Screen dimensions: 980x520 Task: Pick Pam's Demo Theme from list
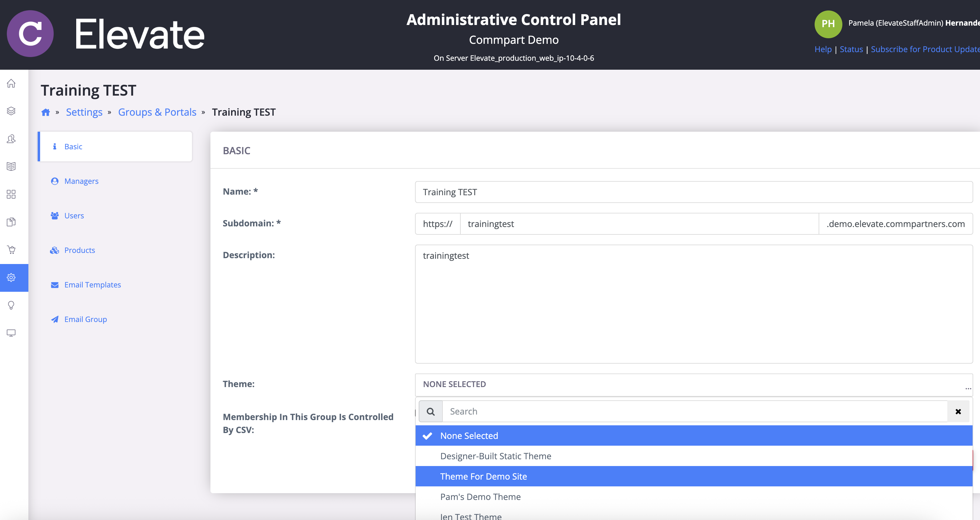pyautogui.click(x=480, y=497)
